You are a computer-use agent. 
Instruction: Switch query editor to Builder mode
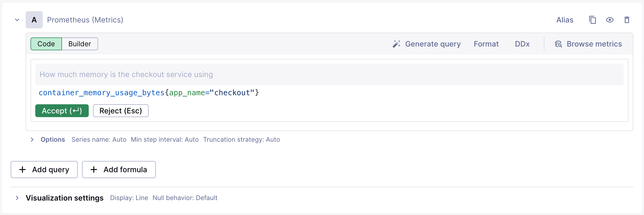pyautogui.click(x=80, y=44)
